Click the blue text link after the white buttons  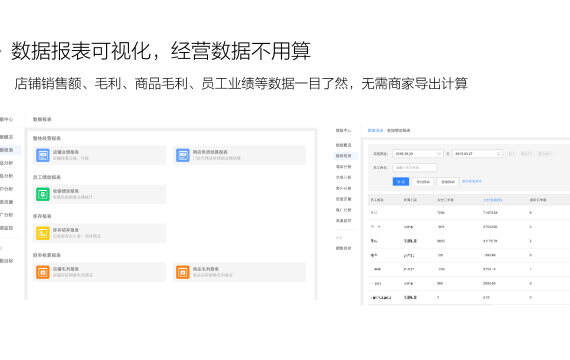pyautogui.click(x=472, y=181)
